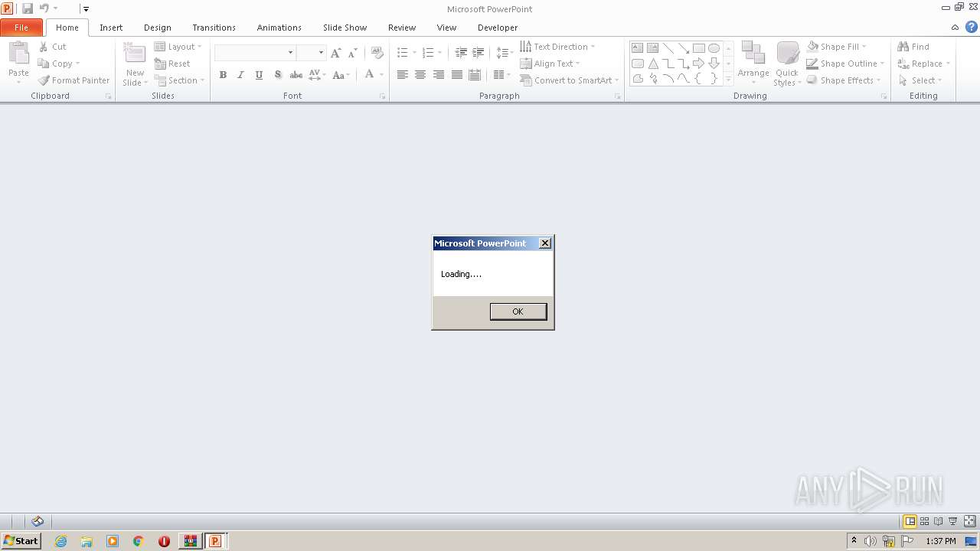Click the New Slide icon
Image resolution: width=980 pixels, height=551 pixels.
pos(135,54)
